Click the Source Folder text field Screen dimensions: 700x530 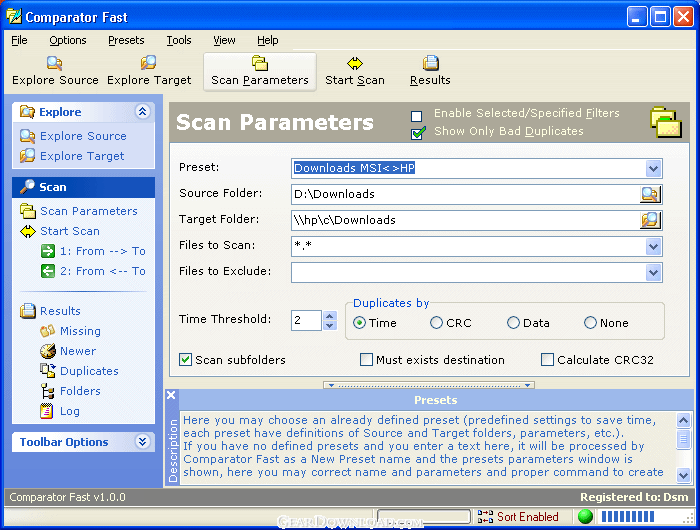tap(467, 194)
